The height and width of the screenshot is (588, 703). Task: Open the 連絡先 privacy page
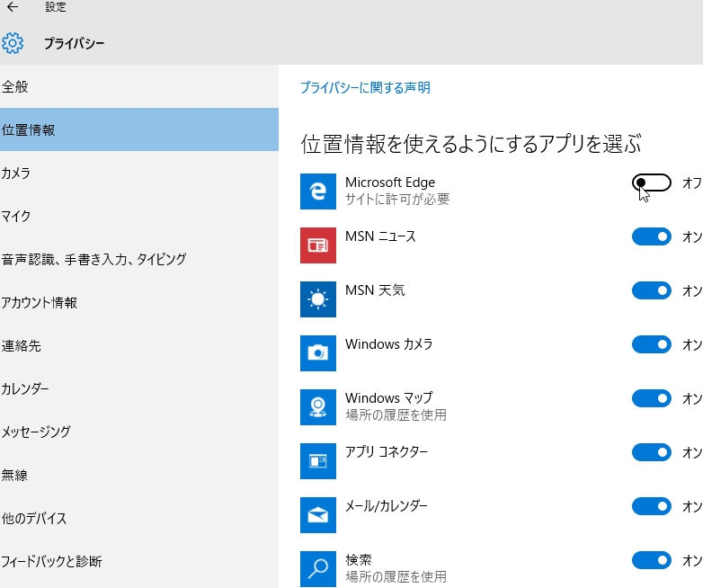pyautogui.click(x=139, y=345)
